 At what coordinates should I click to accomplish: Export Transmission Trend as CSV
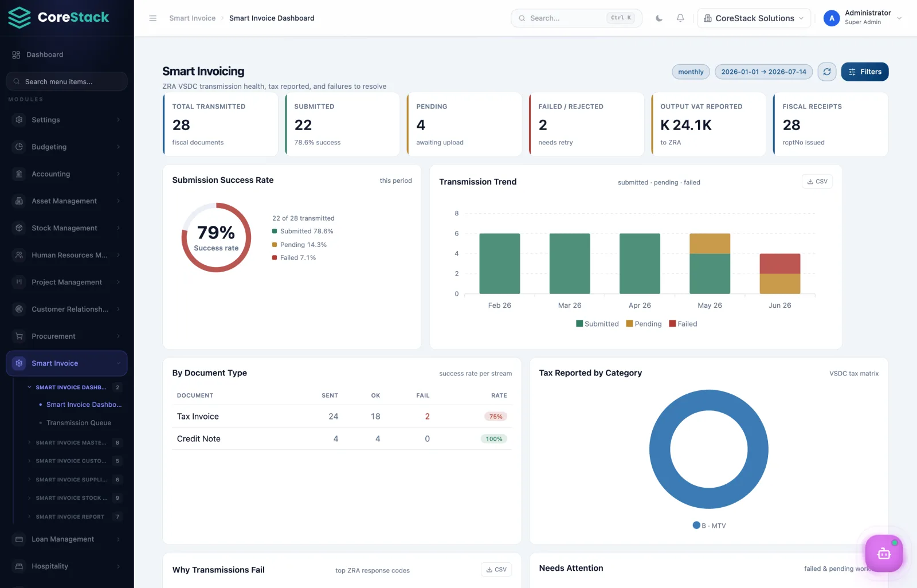[817, 182]
